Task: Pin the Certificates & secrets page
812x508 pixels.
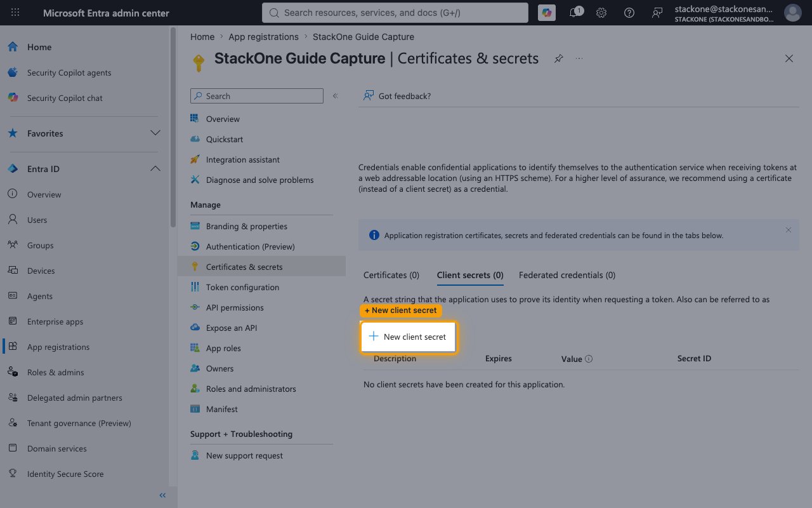Action: pyautogui.click(x=558, y=58)
